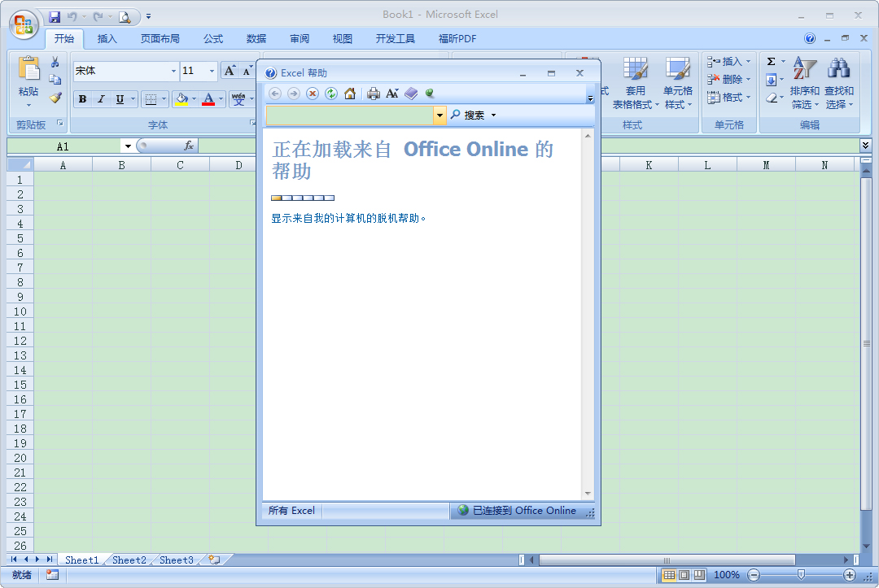Select the Sheet2 worksheet tab
Viewport: 879px width, 588px height.
(x=129, y=560)
